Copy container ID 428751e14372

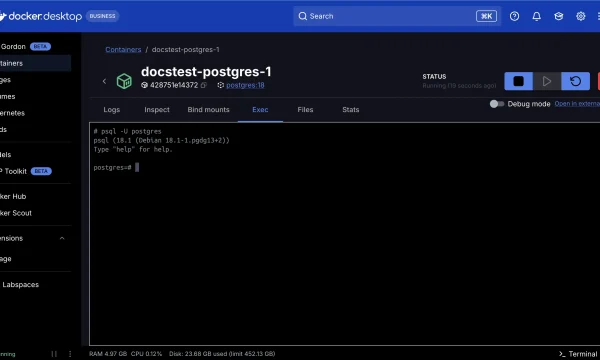coord(204,85)
